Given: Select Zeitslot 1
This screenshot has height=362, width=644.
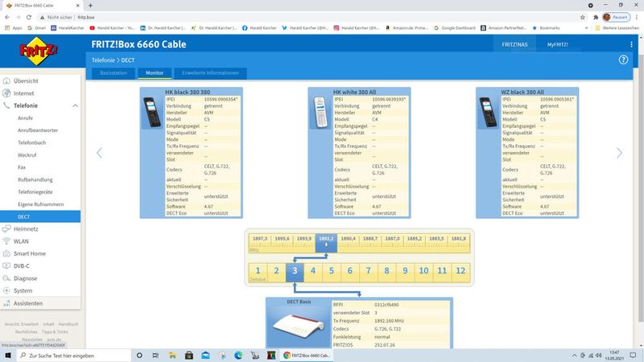Looking at the screenshot, I should [258, 272].
